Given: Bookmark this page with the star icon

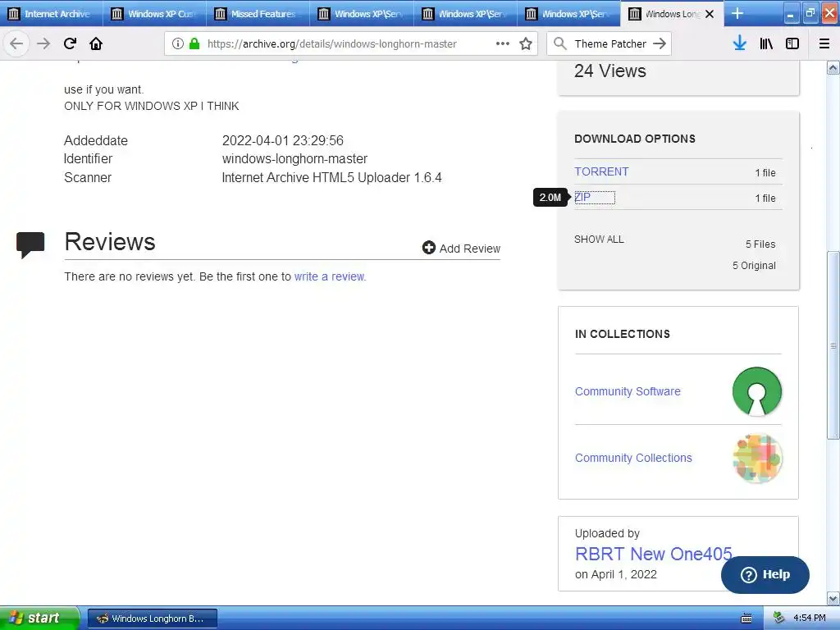Looking at the screenshot, I should point(526,43).
